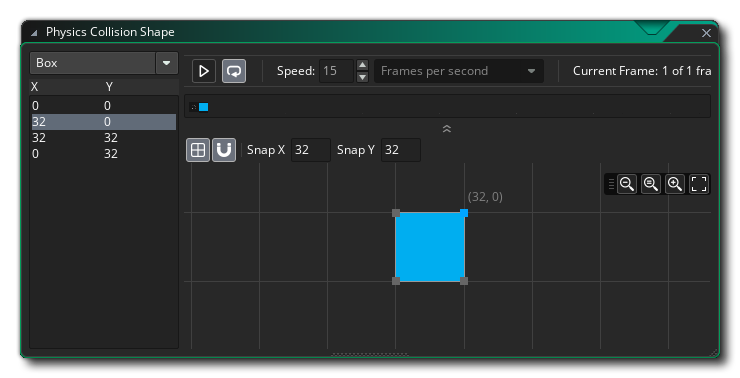
Task: Click the Snap X input field
Action: pos(311,150)
